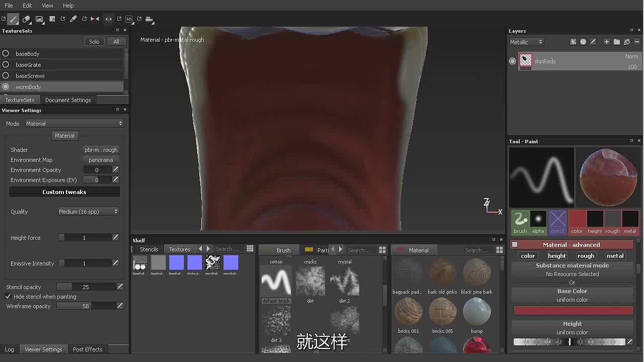Adjust the Stencil opacity slider
Screen dimensions: 644x362
(x=86, y=287)
